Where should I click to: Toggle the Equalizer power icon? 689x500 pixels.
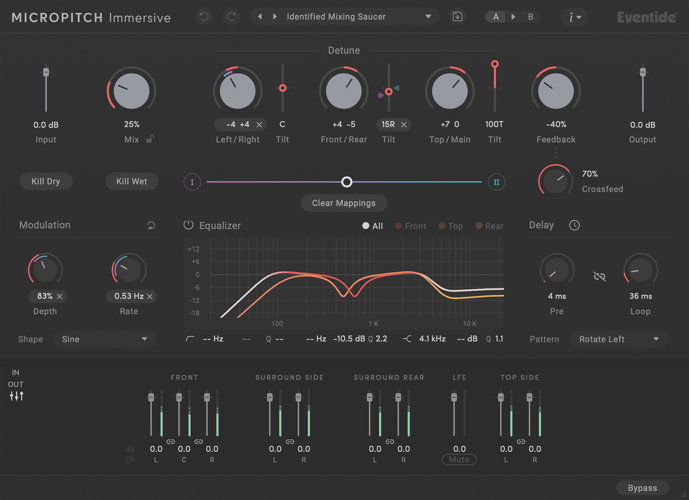pos(188,226)
